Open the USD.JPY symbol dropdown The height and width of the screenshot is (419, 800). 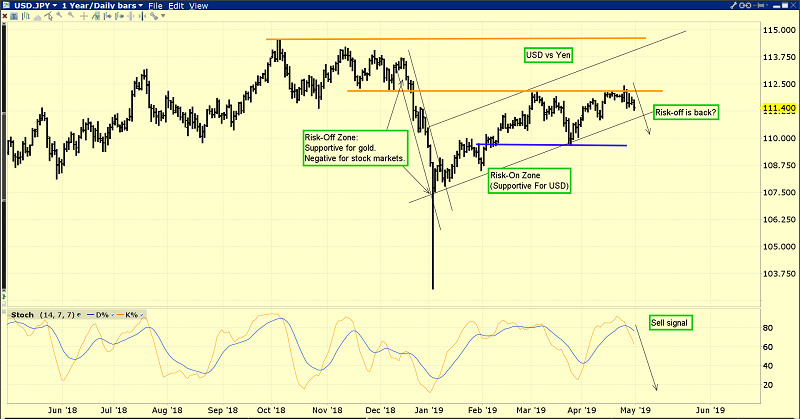(34, 5)
